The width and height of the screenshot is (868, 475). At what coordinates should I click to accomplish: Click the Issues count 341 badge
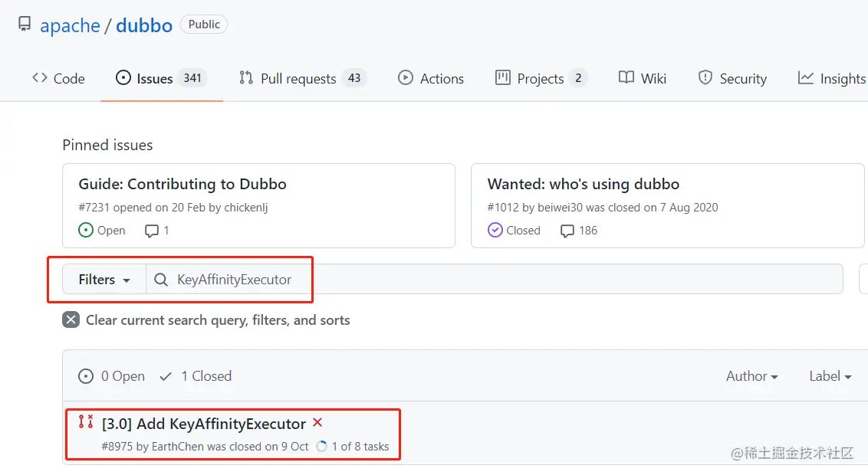coord(192,78)
